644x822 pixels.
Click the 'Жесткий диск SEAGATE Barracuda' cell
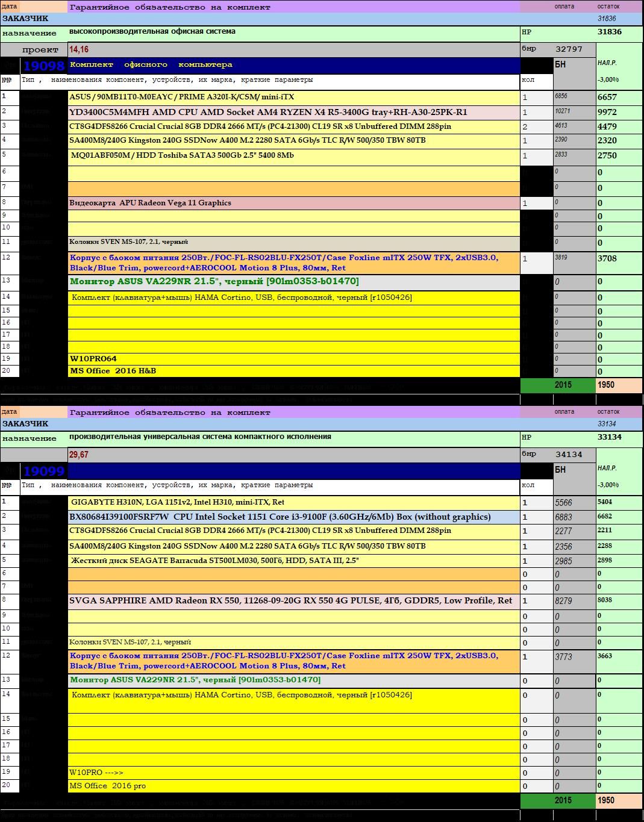coord(294,561)
